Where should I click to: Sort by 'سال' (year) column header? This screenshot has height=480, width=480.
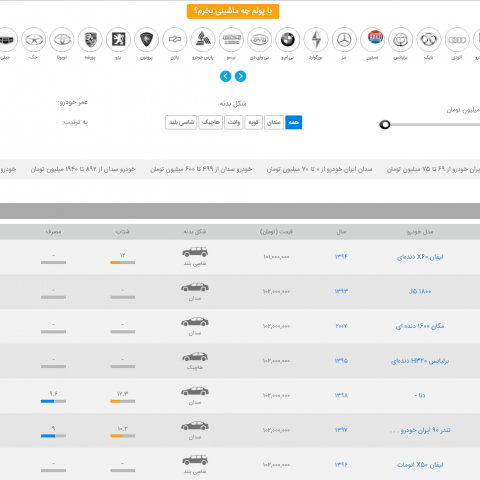(341, 232)
